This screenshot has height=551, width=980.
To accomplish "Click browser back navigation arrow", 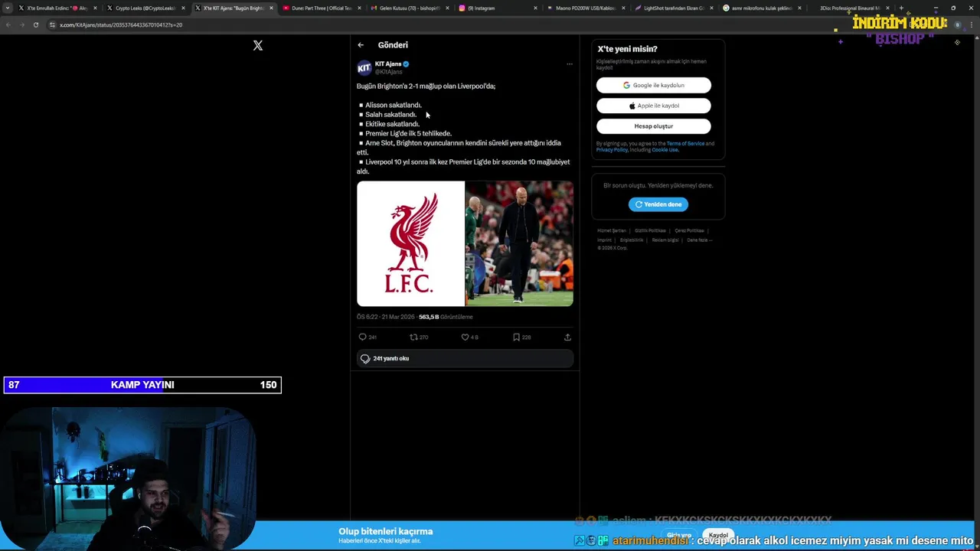I will tap(8, 24).
